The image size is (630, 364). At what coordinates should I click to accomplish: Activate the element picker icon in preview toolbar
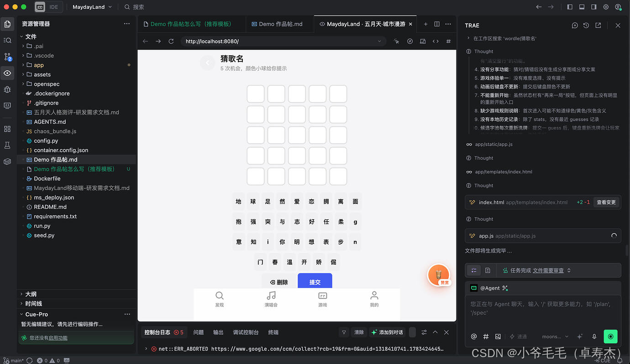click(x=396, y=42)
